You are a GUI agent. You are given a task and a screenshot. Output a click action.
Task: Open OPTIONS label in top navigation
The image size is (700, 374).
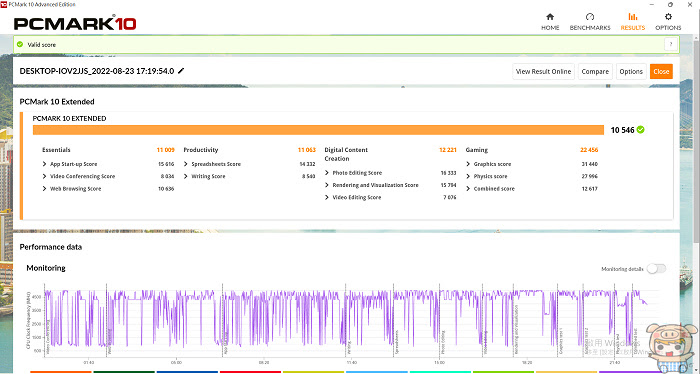coord(668,28)
